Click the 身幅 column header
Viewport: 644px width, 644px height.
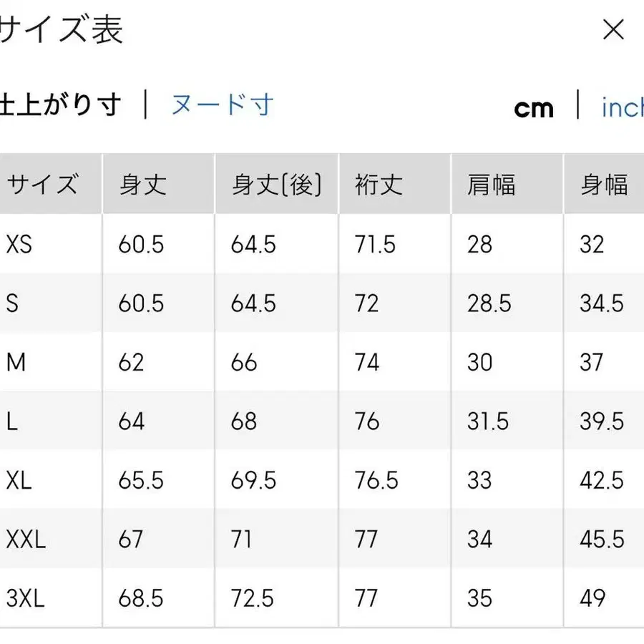pos(603,184)
